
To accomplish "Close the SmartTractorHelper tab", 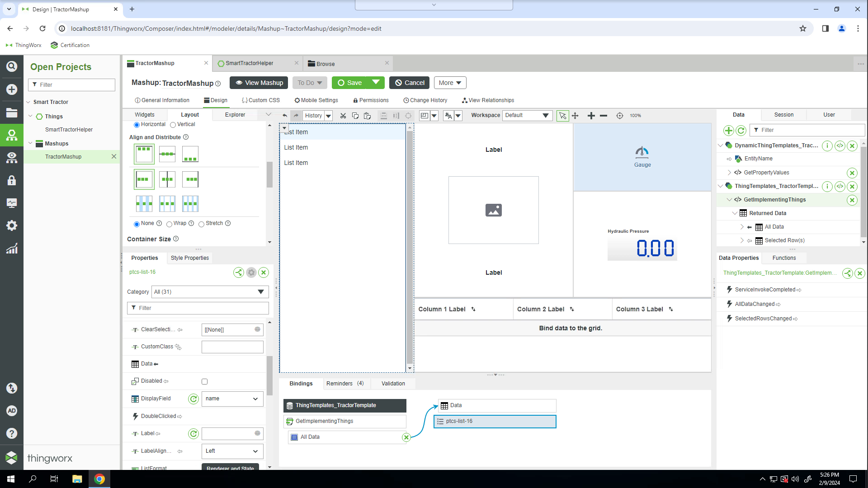I will (297, 63).
